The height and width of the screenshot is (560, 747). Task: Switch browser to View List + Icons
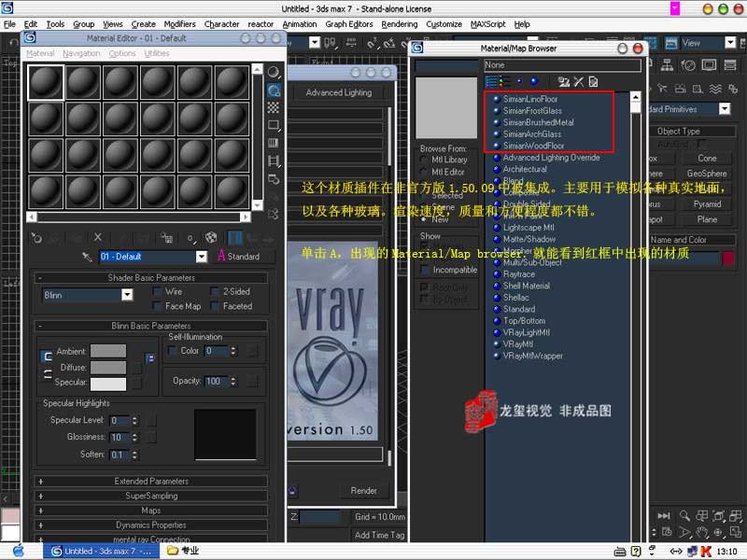coord(504,82)
